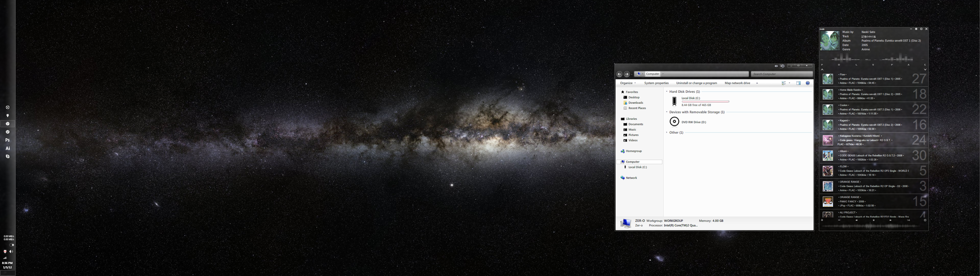
Task: Open the Explorer help icon
Action: pyautogui.click(x=807, y=83)
